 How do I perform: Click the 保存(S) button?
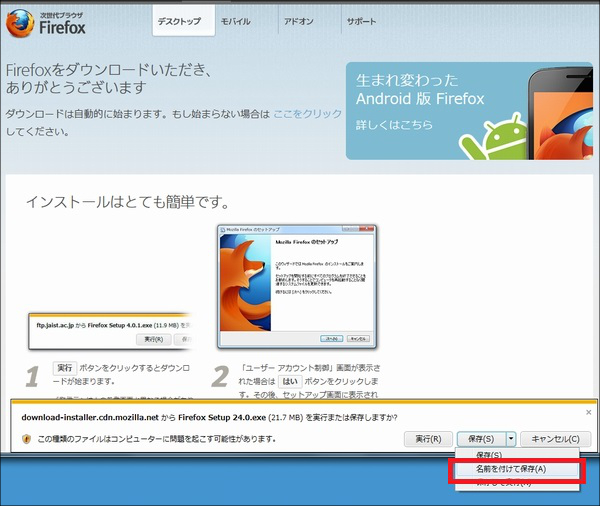(x=481, y=439)
